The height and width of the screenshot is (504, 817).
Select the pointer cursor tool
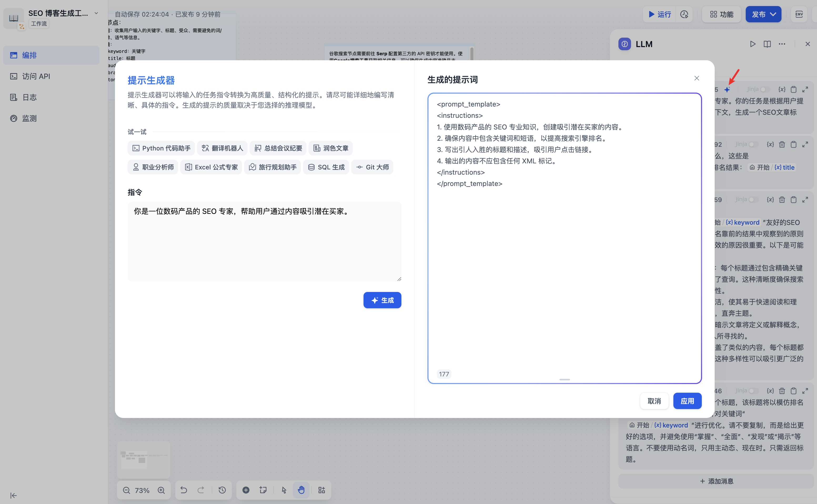click(284, 490)
